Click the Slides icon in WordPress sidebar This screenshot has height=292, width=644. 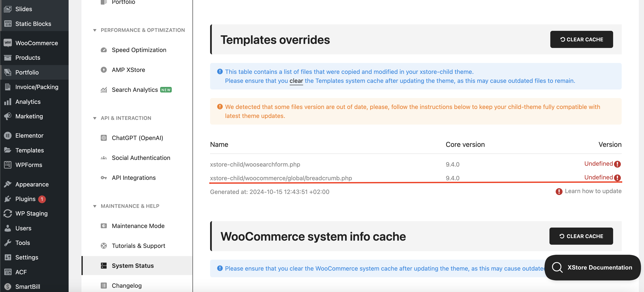[x=8, y=9]
